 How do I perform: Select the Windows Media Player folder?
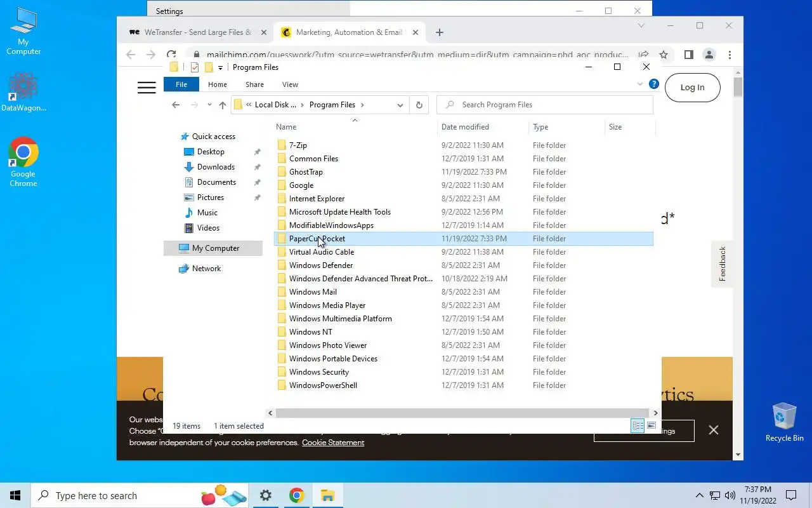point(327,305)
